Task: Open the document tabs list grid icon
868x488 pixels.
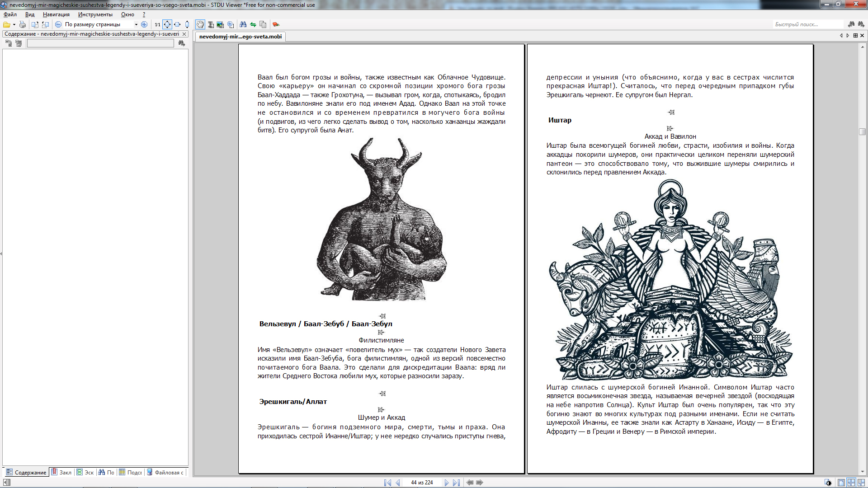Action: [855, 35]
